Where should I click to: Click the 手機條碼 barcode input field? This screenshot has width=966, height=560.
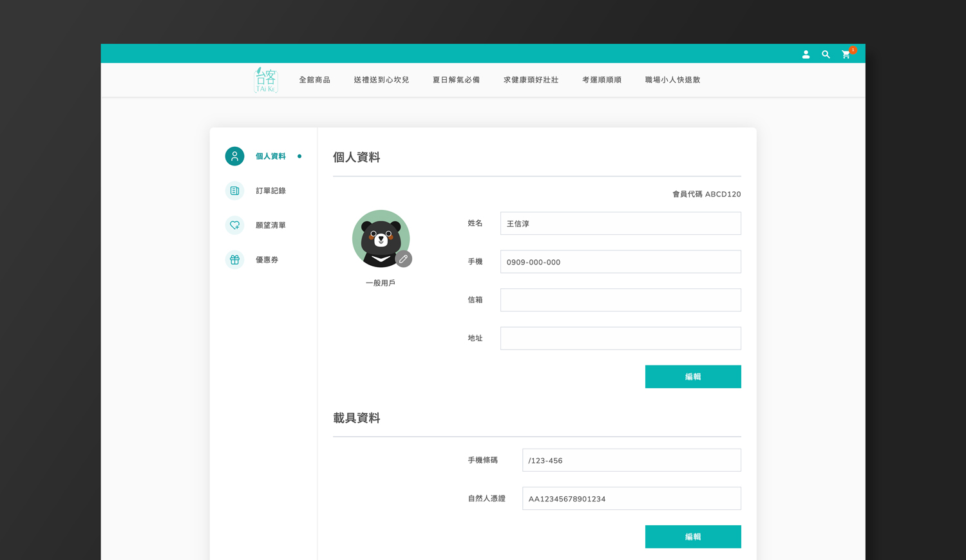[631, 460]
